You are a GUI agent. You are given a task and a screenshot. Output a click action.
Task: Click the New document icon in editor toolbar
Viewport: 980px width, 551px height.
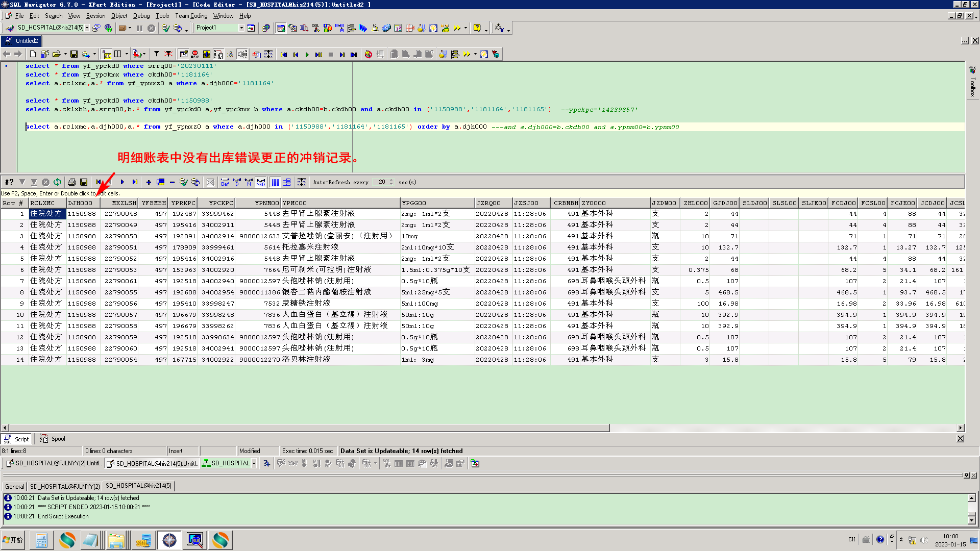click(x=33, y=54)
